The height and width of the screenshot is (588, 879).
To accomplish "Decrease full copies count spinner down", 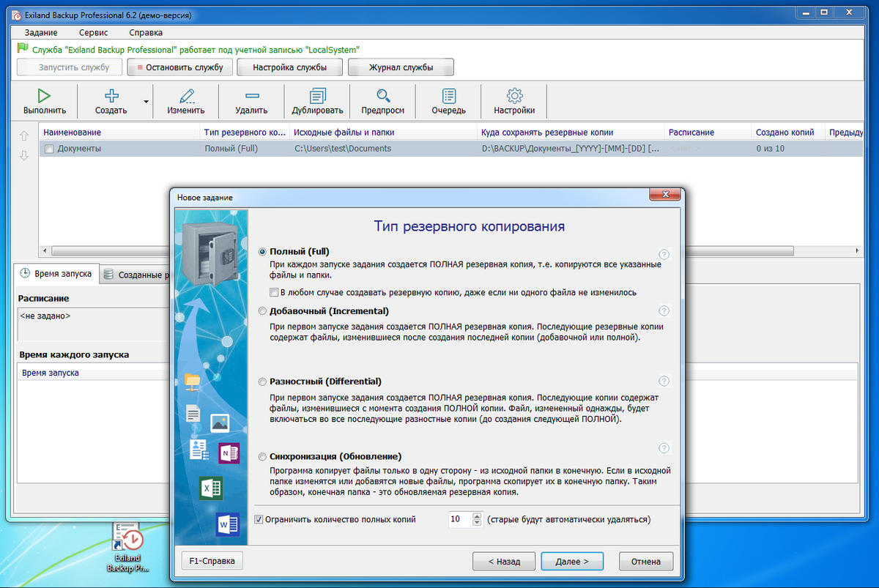I will click(x=477, y=523).
